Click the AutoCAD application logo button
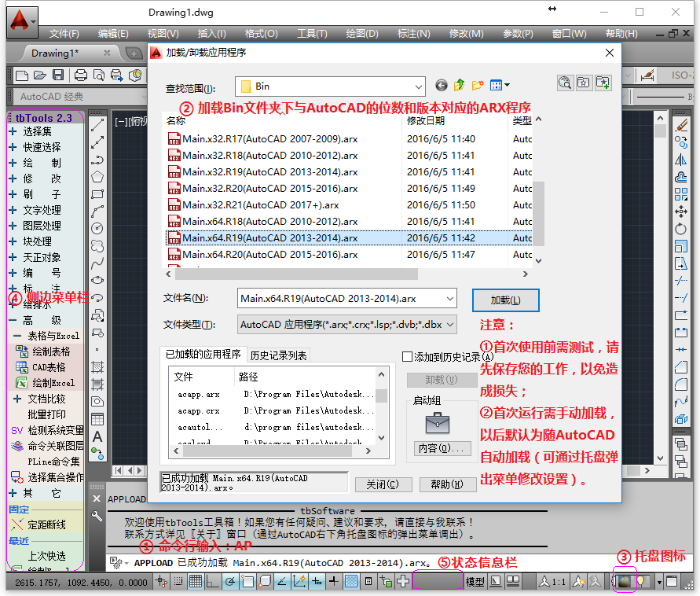Image resolution: width=700 pixels, height=596 pixels. 22,21
